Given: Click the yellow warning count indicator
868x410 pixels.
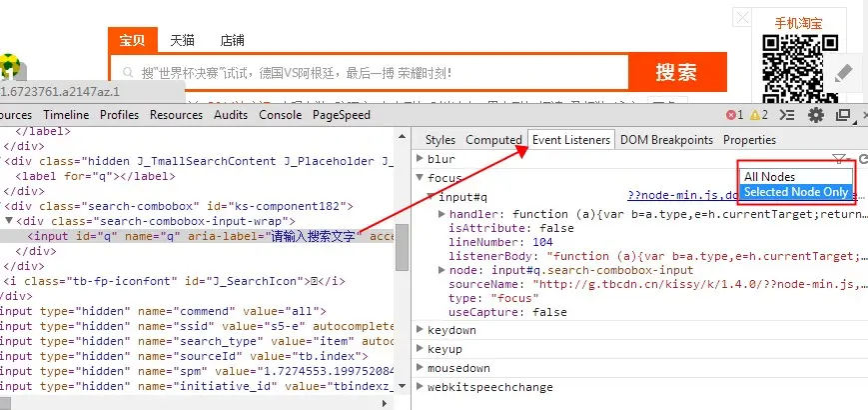Looking at the screenshot, I should [x=759, y=115].
